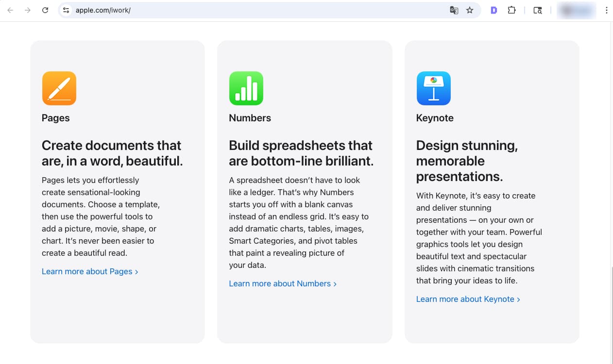Open the search-tabs panel icon
Image resolution: width=613 pixels, height=364 pixels.
(538, 10)
